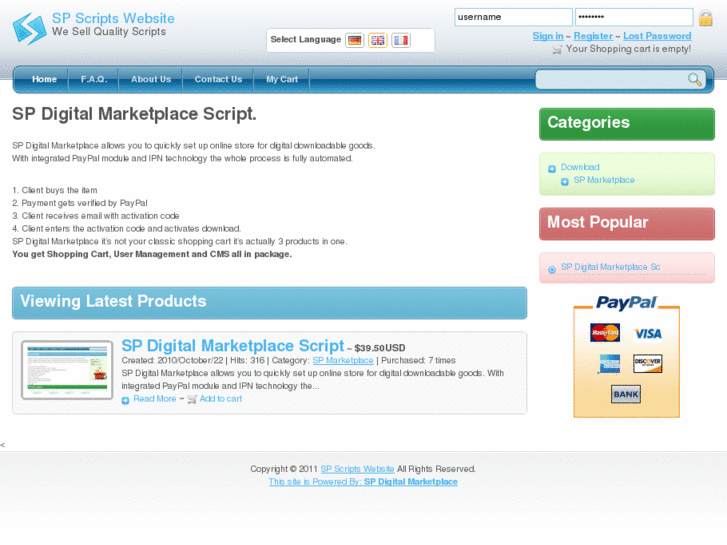
Task: Open the About Us menu item
Action: (151, 79)
